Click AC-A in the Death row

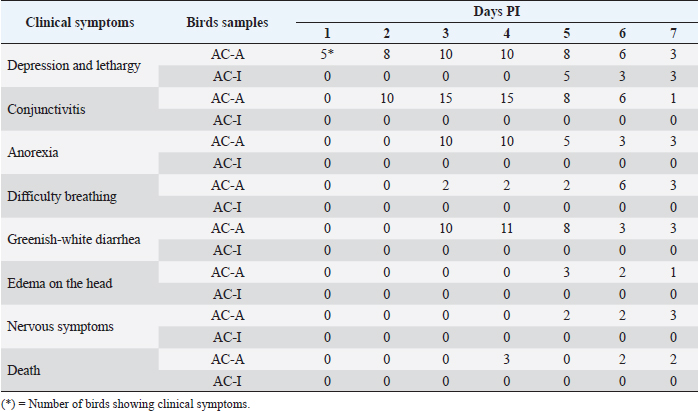229,360
